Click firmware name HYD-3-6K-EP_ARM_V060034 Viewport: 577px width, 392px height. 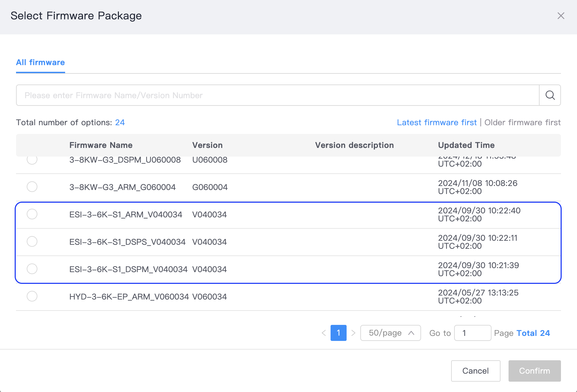(x=129, y=297)
